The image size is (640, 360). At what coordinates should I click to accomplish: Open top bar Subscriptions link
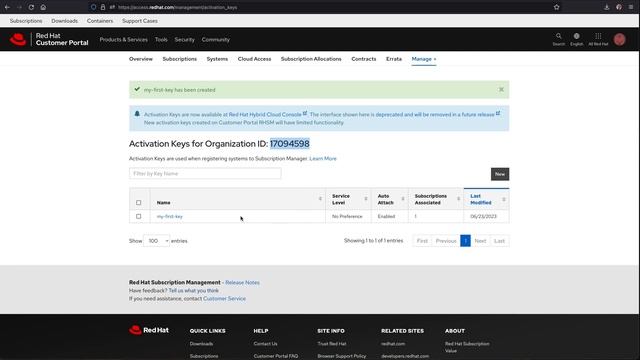click(x=26, y=21)
